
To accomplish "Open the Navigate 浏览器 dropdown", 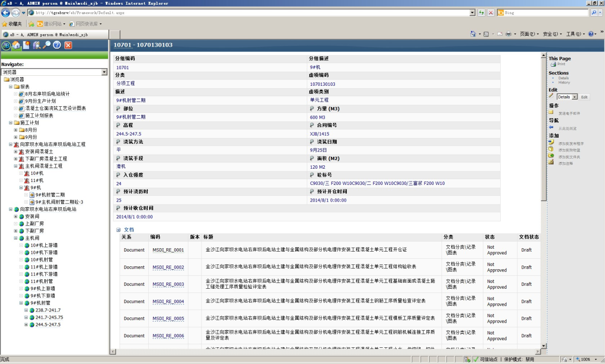I will pyautogui.click(x=104, y=72).
